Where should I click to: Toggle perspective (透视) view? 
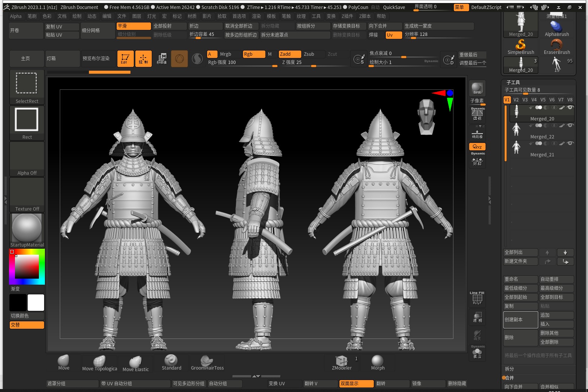point(477,114)
